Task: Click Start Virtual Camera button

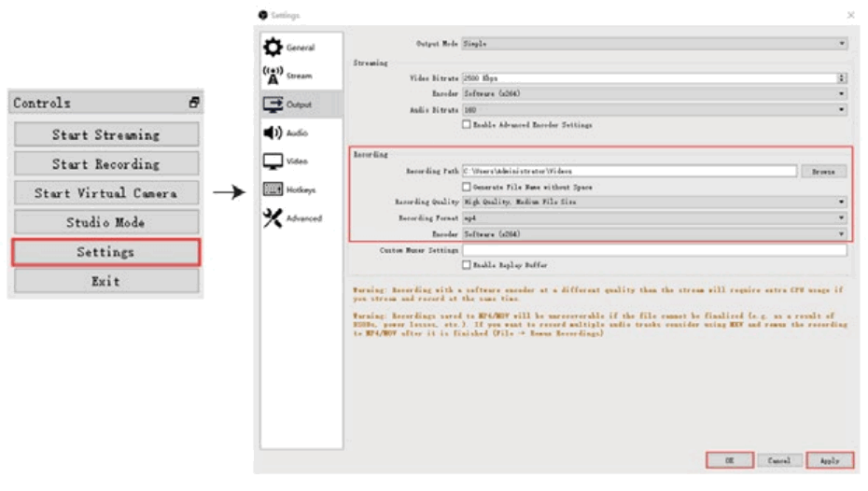Action: pyautogui.click(x=106, y=193)
